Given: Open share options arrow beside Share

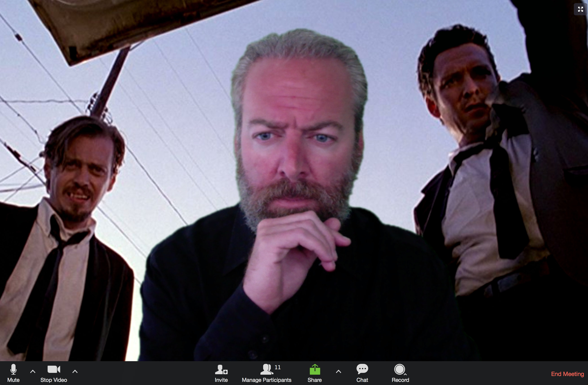Looking at the screenshot, I should (x=339, y=371).
